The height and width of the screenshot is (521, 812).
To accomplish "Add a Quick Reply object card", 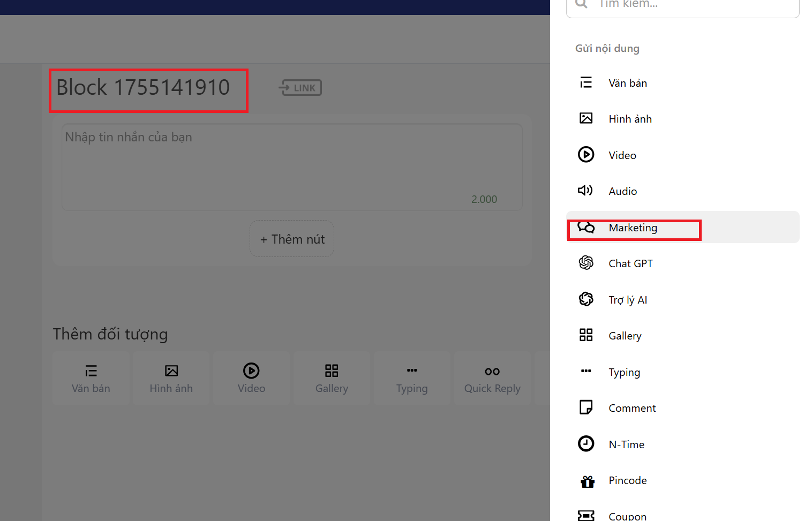I will 492,379.
